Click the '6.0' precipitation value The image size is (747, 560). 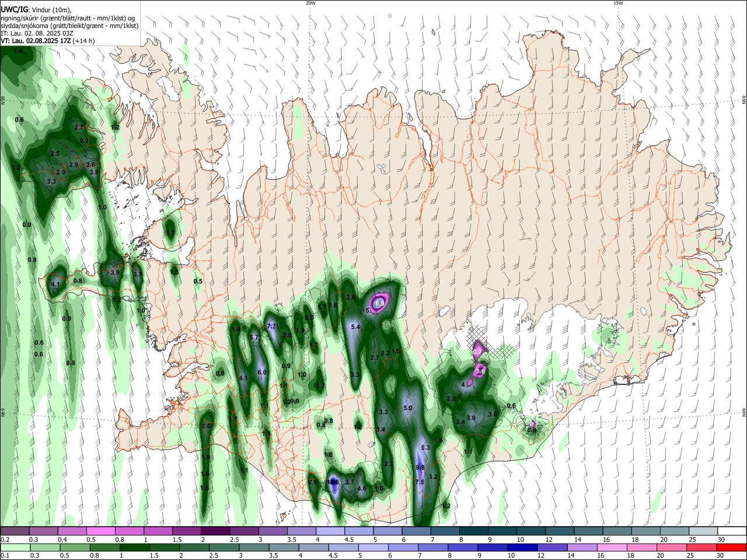point(262,372)
